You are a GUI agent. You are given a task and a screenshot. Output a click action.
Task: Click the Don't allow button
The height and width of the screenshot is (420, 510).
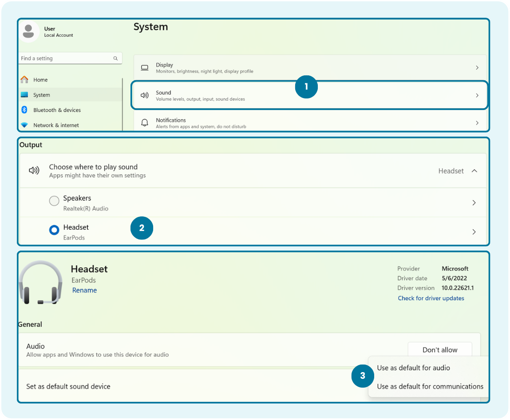[x=439, y=350]
